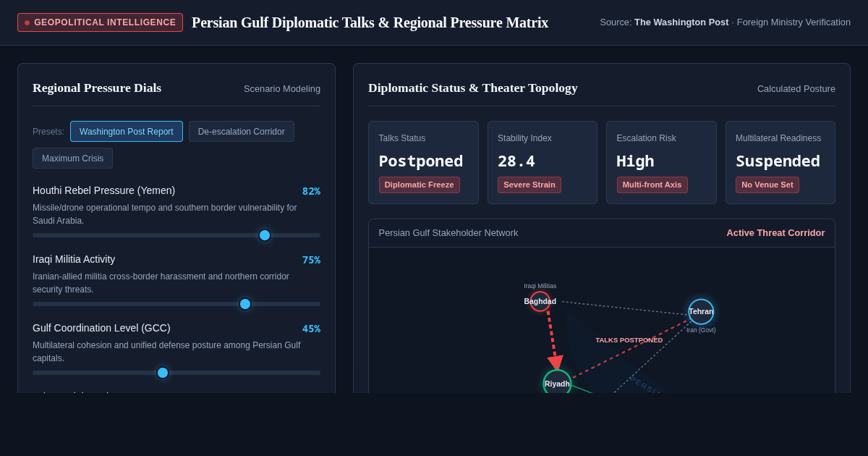Open the Multilateral Readiness Suspended card
Image resolution: width=868 pixels, height=456 pixels.
coord(780,162)
